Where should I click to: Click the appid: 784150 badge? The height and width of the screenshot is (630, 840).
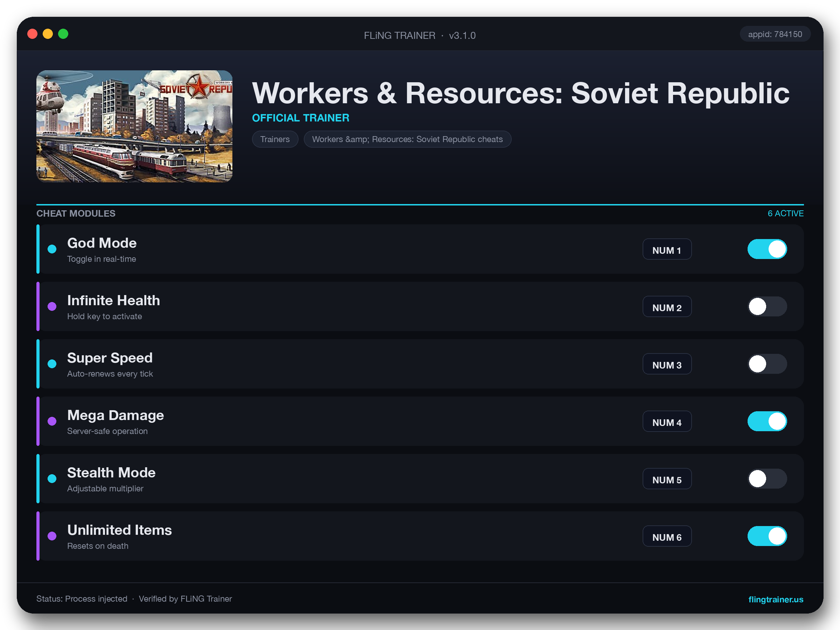point(775,34)
